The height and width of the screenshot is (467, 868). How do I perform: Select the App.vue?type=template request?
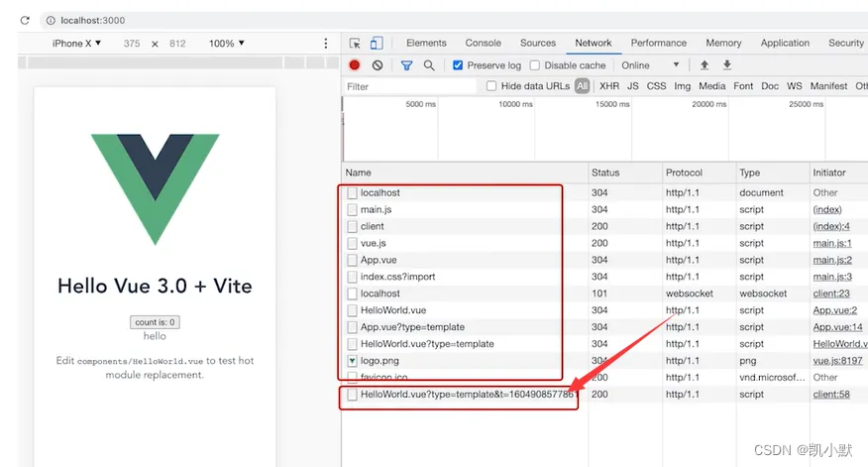point(604,327)
